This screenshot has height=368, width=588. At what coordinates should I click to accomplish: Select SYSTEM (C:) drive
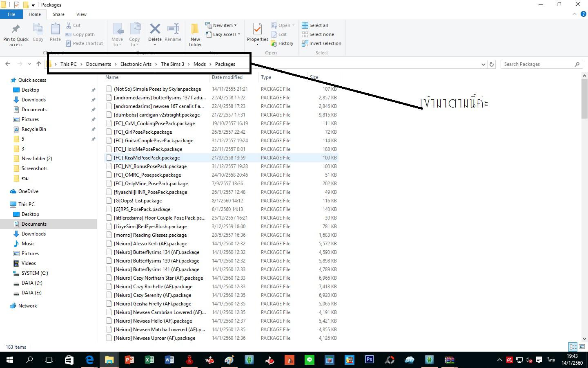tap(34, 273)
